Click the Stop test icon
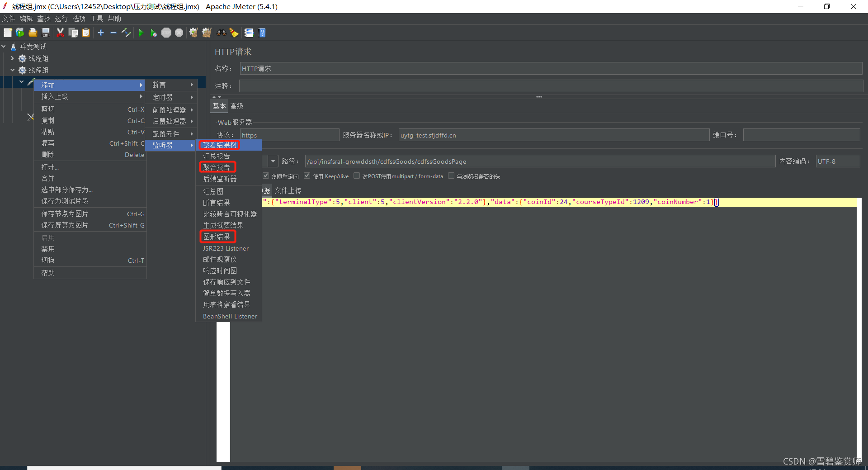Viewport: 868px width, 470px height. pos(166,33)
